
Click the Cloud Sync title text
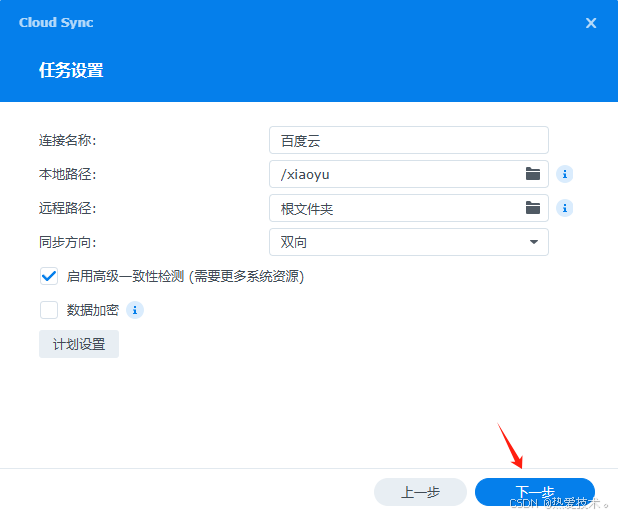(x=56, y=23)
